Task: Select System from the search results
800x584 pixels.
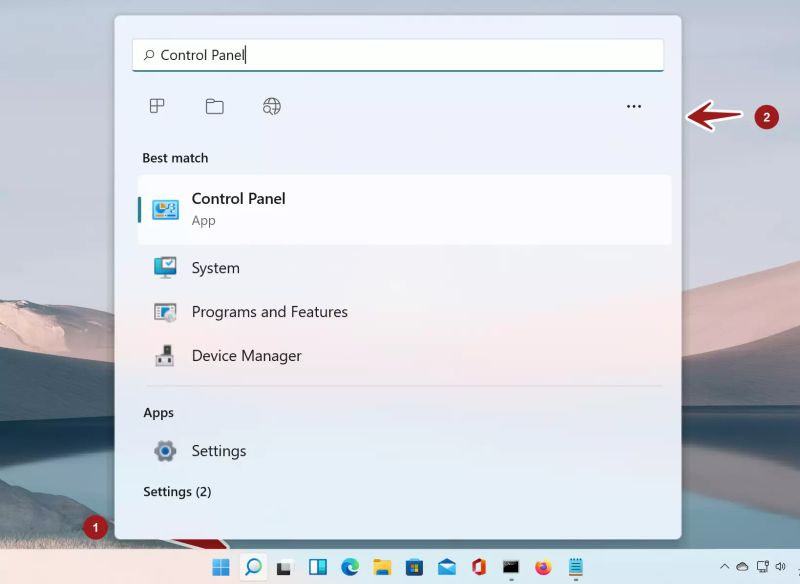Action: pyautogui.click(x=214, y=268)
